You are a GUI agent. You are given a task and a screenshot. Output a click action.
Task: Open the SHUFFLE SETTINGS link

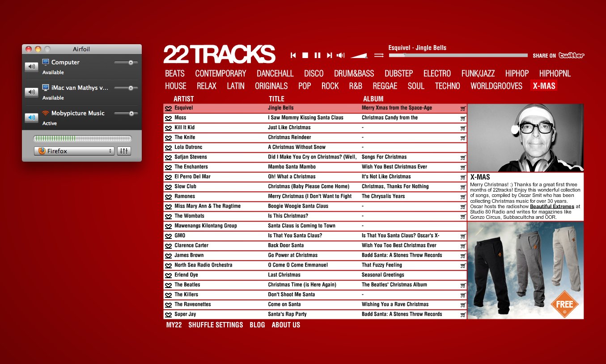[x=216, y=325]
